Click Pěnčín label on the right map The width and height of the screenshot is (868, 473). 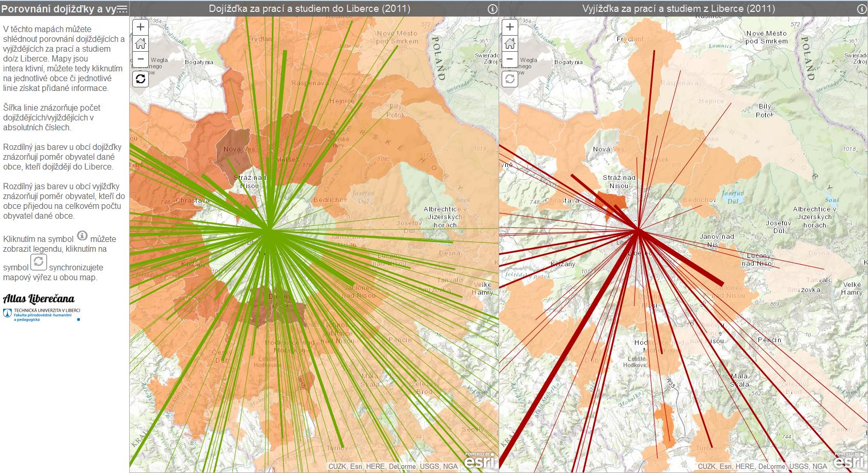coord(769,340)
